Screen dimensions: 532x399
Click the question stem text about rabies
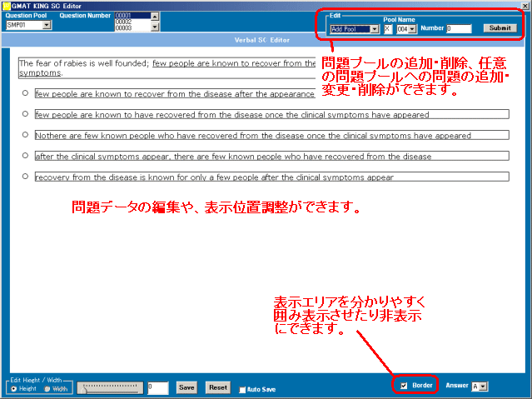pos(83,63)
